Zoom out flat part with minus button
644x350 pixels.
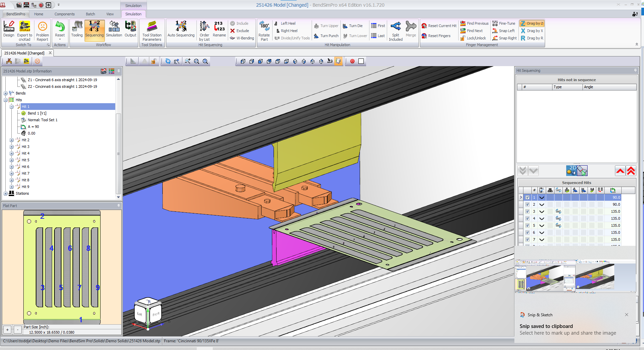[17, 330]
